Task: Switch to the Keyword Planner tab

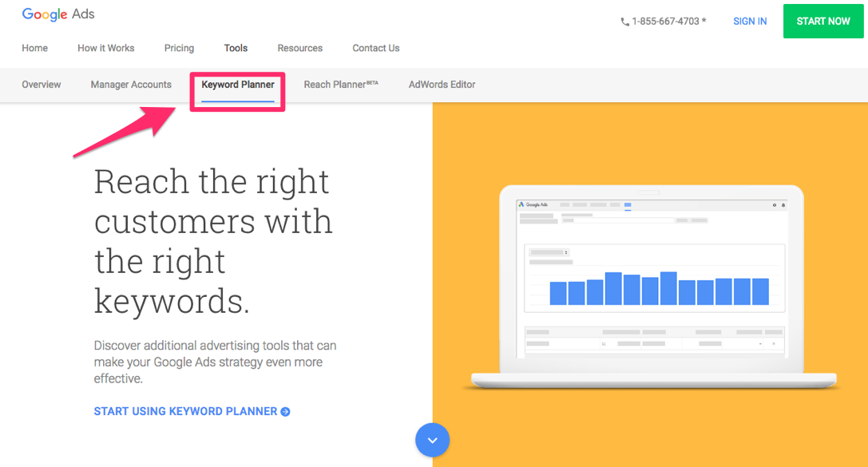Action: tap(237, 85)
